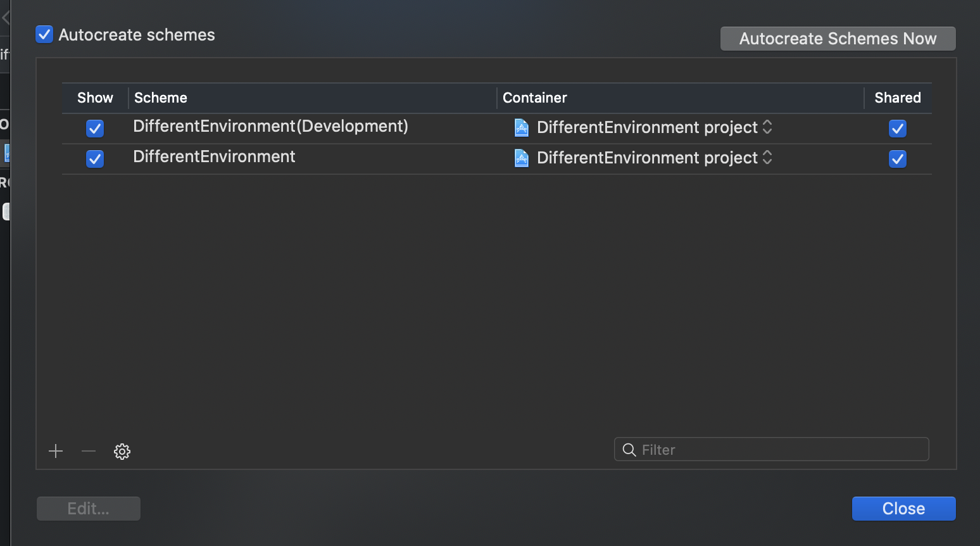Toggle Show checkbox for DifferentEnvironment scheme

[95, 158]
